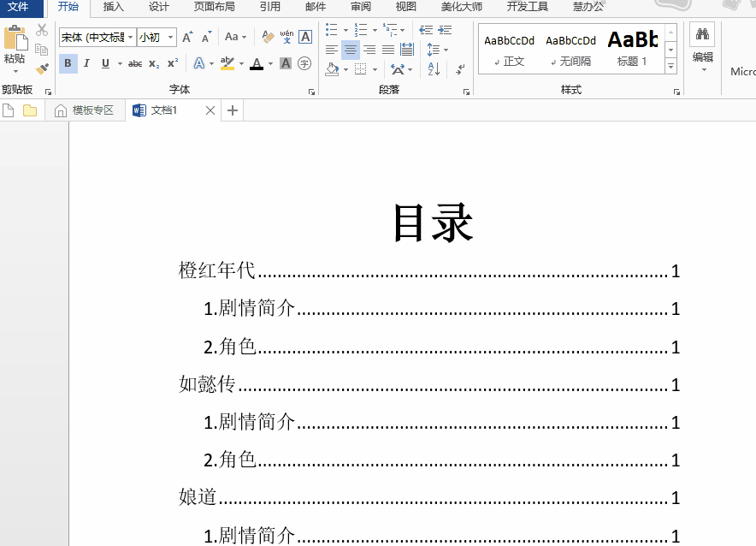756x546 pixels.
Task: Apply strikethrough abc formatting
Action: coord(135,63)
